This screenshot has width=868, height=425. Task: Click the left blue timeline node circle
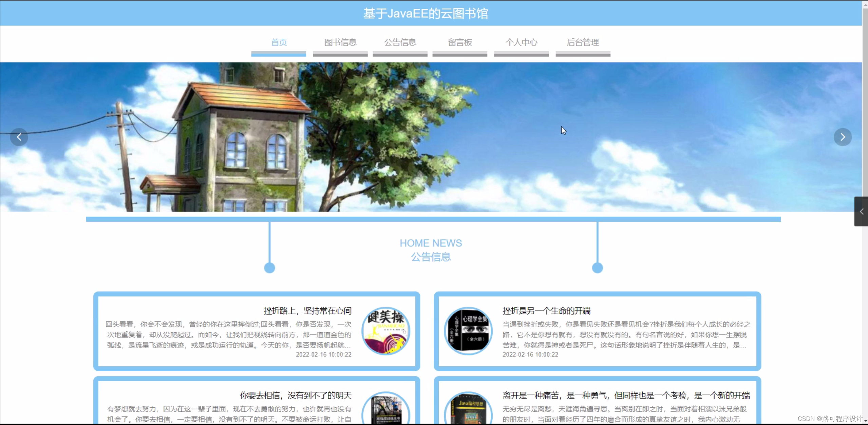(x=269, y=268)
